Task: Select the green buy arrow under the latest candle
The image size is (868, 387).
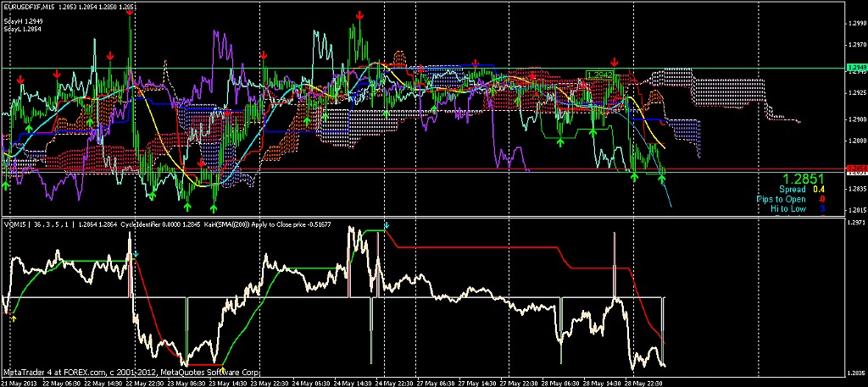Action: (x=663, y=179)
